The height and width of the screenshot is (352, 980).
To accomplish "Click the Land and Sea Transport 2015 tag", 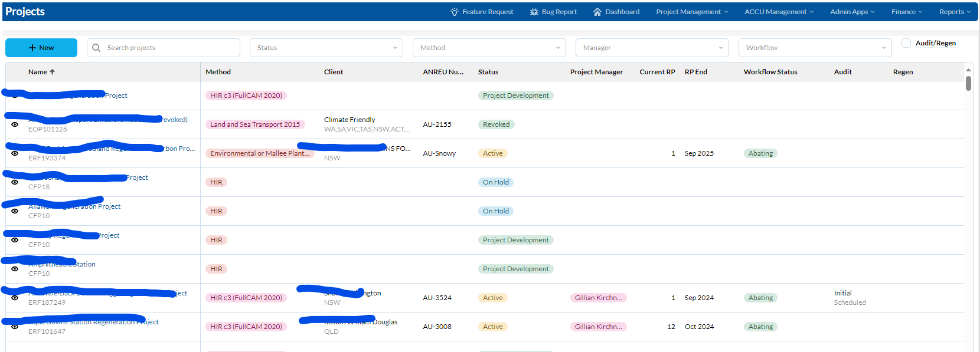I will 255,124.
